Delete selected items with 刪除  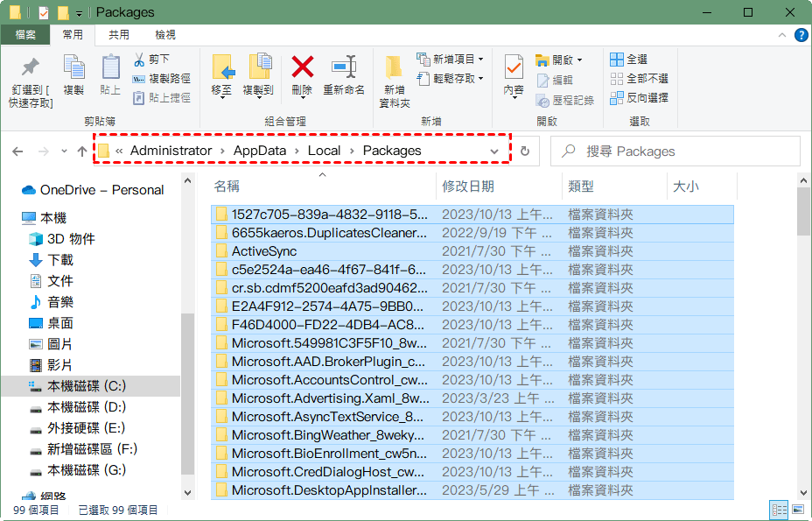302,75
